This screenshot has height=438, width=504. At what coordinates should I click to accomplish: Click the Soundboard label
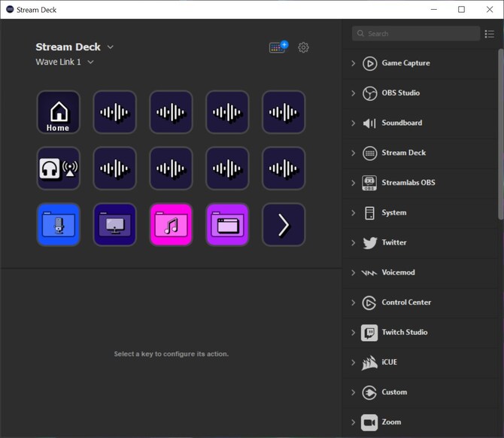(x=402, y=123)
